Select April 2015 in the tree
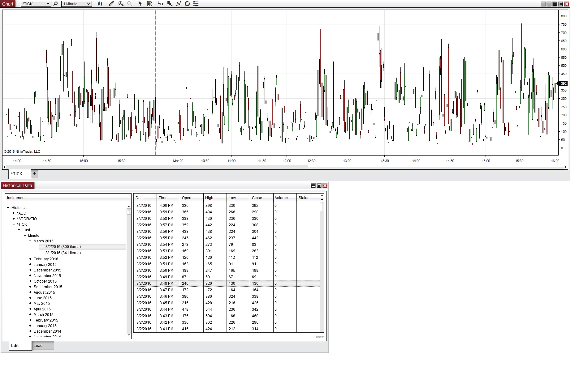The width and height of the screenshot is (588, 371). [42, 309]
